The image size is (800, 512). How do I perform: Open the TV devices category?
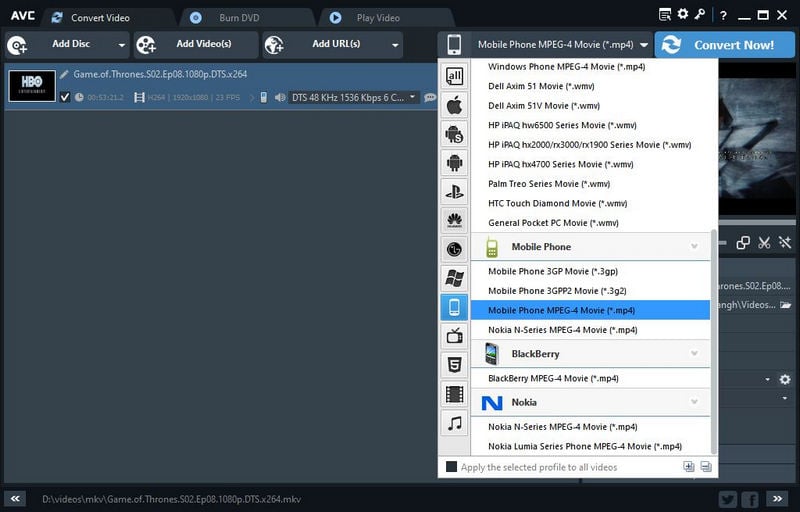coord(454,336)
